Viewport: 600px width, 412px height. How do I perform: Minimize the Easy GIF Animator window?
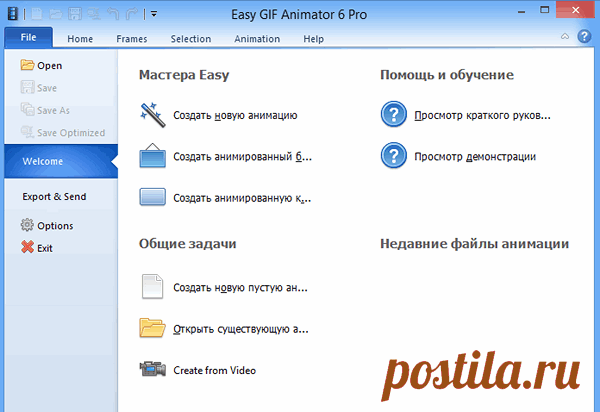click(521, 11)
